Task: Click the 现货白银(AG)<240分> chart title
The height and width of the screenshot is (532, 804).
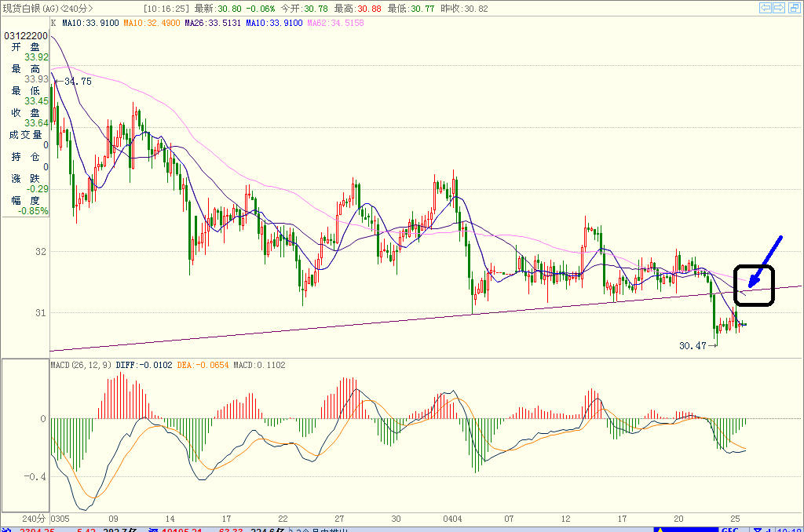Action: (x=48, y=9)
